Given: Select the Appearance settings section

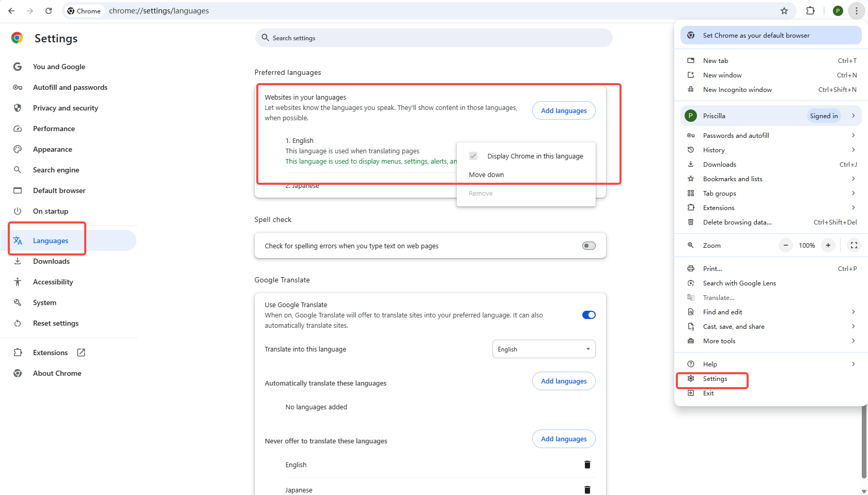Looking at the screenshot, I should (x=52, y=149).
